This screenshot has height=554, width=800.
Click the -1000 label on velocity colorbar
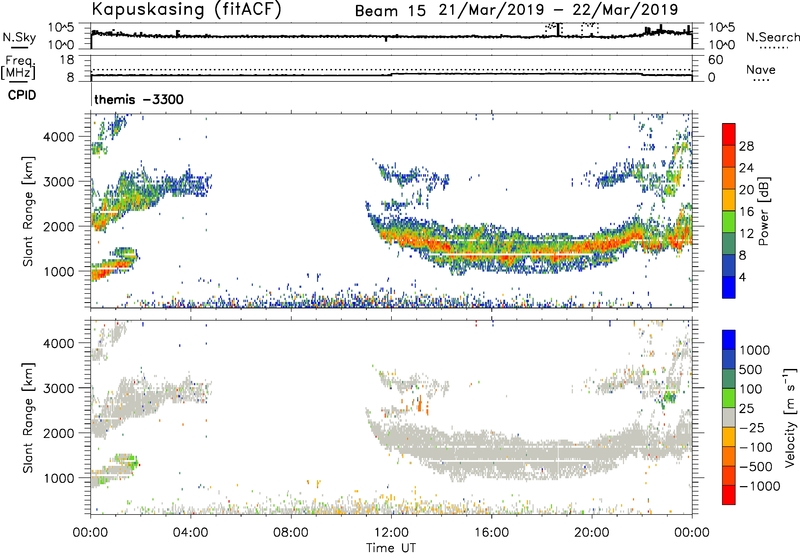point(759,486)
